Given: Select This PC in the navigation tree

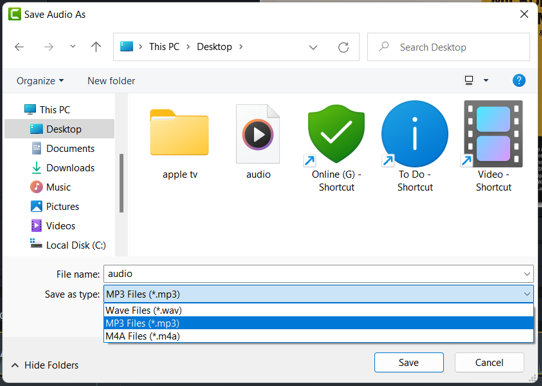Looking at the screenshot, I should click(55, 110).
